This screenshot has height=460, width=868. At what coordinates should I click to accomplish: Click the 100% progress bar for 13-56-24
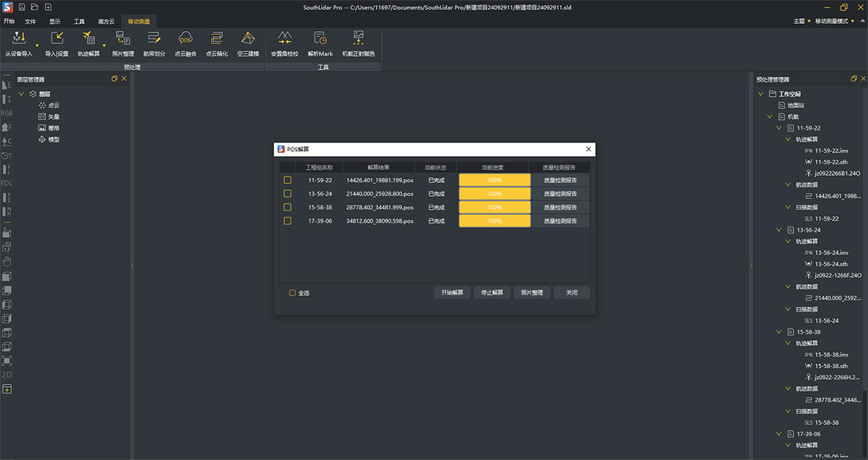(495, 194)
